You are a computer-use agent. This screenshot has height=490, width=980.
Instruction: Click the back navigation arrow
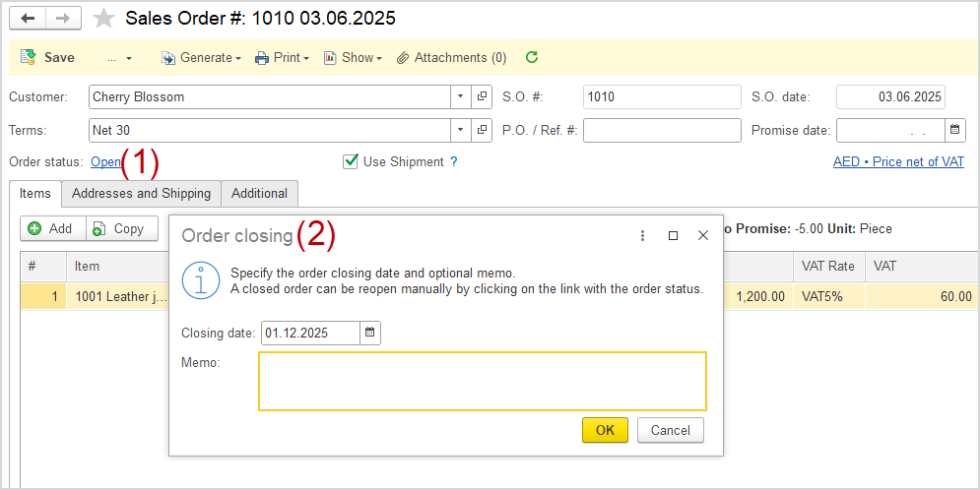point(28,19)
